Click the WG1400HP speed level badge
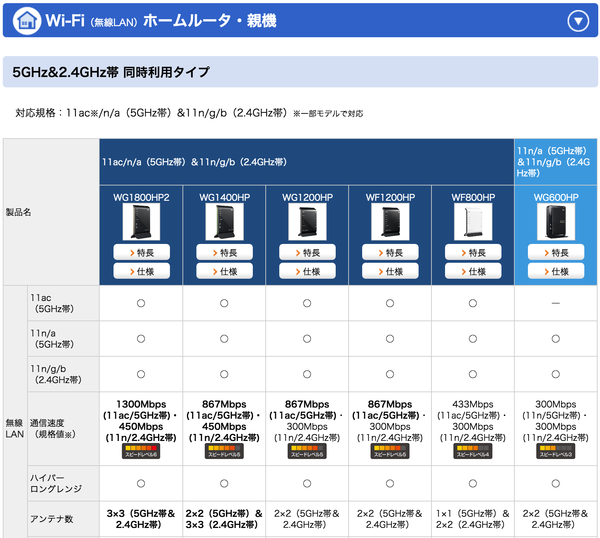The image size is (600, 538). pyautogui.click(x=224, y=451)
